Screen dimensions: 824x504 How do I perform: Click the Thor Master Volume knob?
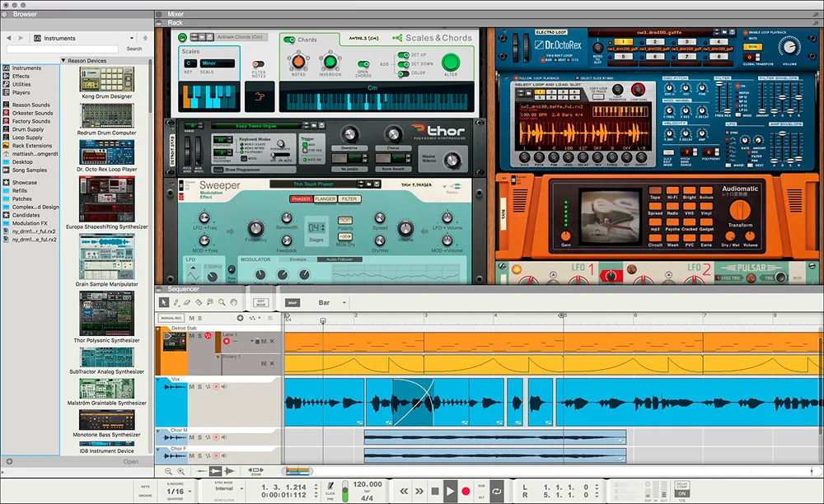452,160
